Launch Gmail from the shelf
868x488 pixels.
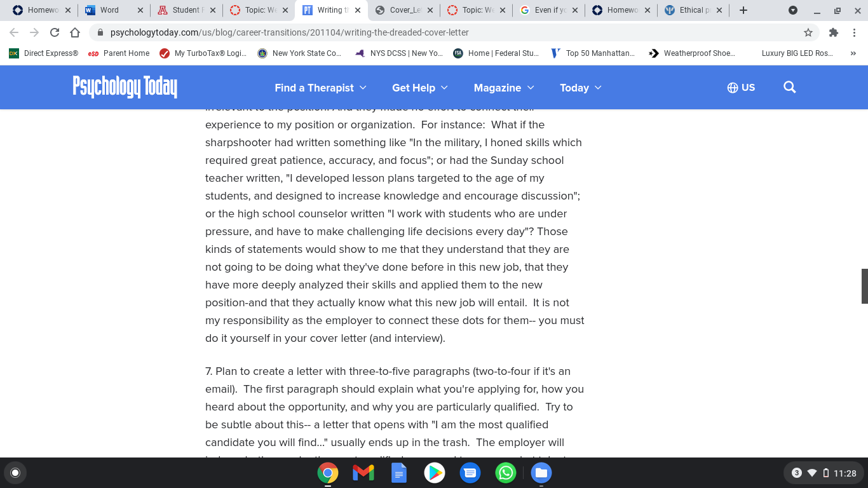pyautogui.click(x=363, y=473)
